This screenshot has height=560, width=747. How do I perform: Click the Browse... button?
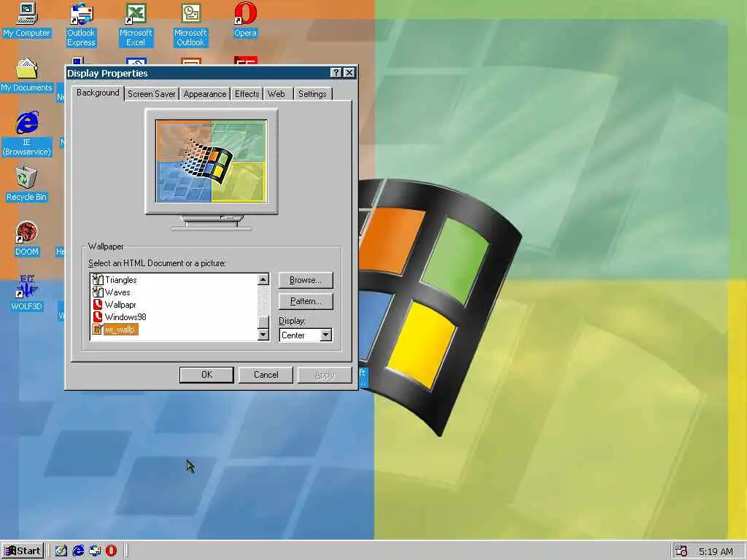click(x=306, y=280)
